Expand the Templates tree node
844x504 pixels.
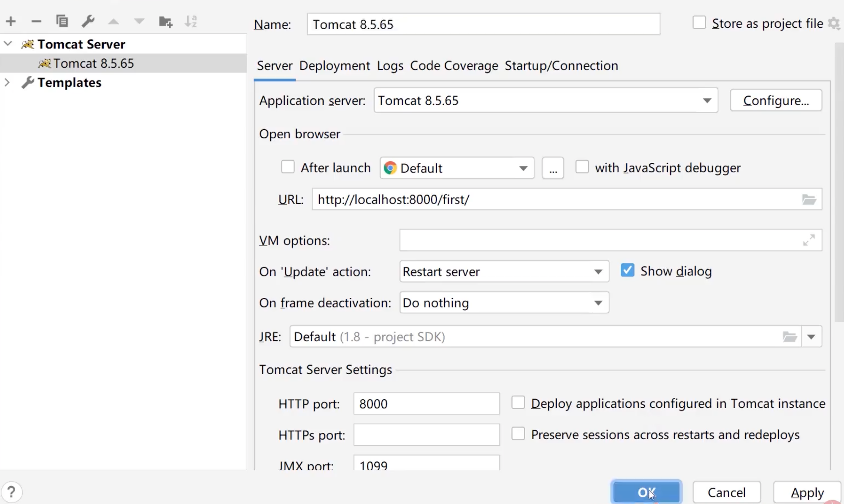[x=7, y=82]
